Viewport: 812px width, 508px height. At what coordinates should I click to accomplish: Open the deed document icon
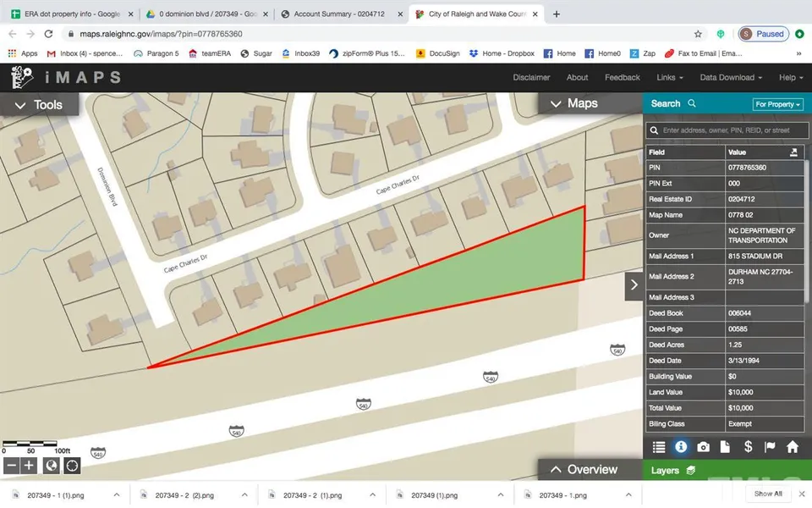(726, 446)
